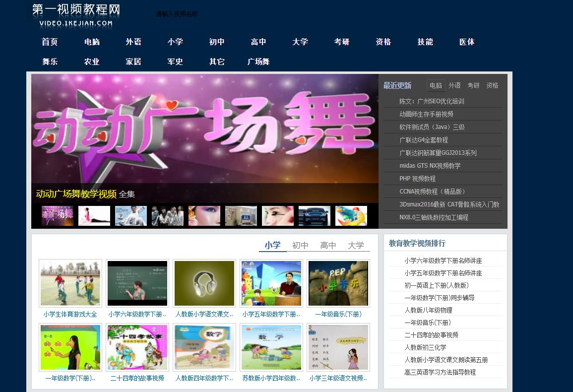Open 人教版初三化学 ranking link
The width and height of the screenshot is (573, 392).
tap(425, 347)
